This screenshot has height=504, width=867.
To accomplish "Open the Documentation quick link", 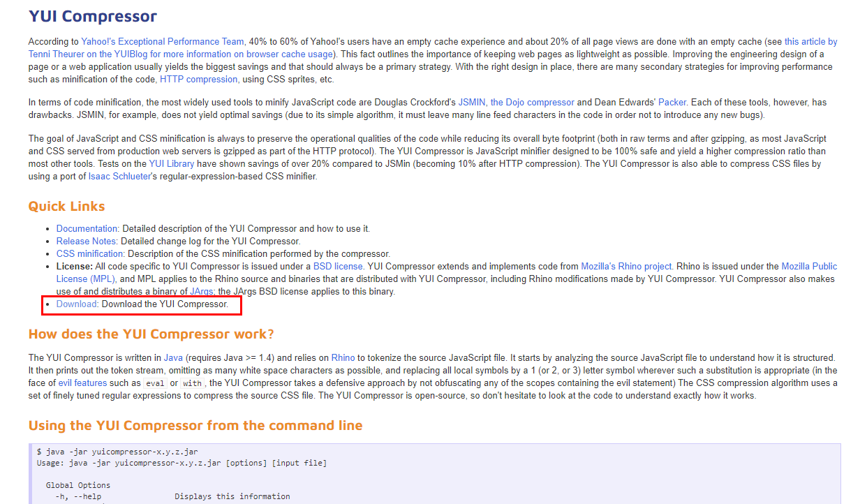I will [x=88, y=229].
